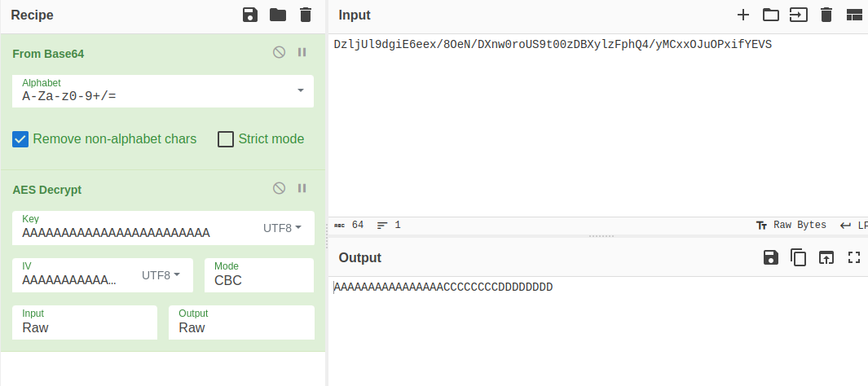Maximise the output pane
The height and width of the screenshot is (386, 868).
tap(854, 257)
